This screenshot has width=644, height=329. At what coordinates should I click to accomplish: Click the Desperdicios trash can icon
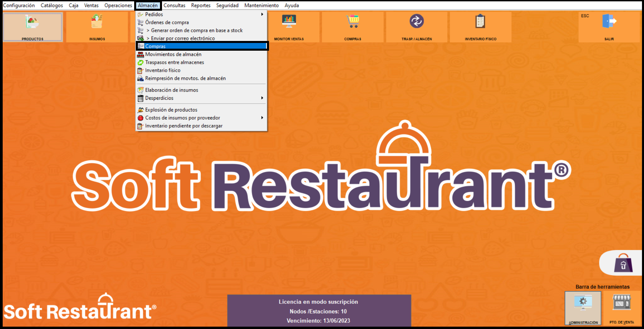pos(141,98)
